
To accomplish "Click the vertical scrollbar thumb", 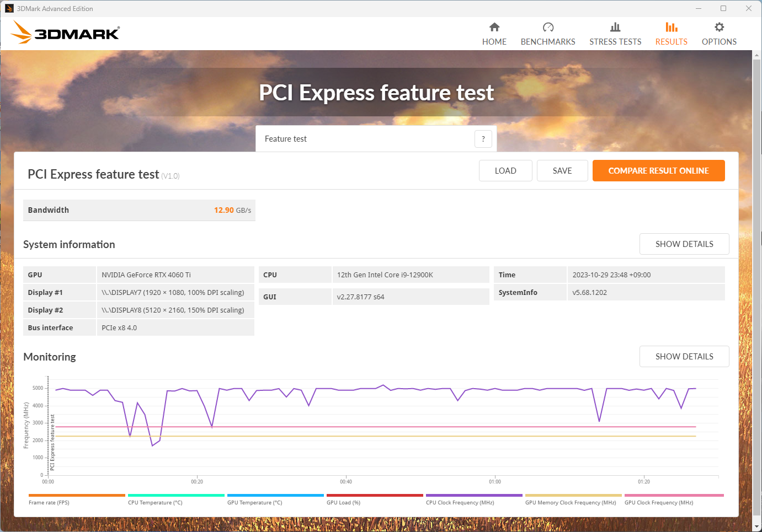I will click(757, 287).
